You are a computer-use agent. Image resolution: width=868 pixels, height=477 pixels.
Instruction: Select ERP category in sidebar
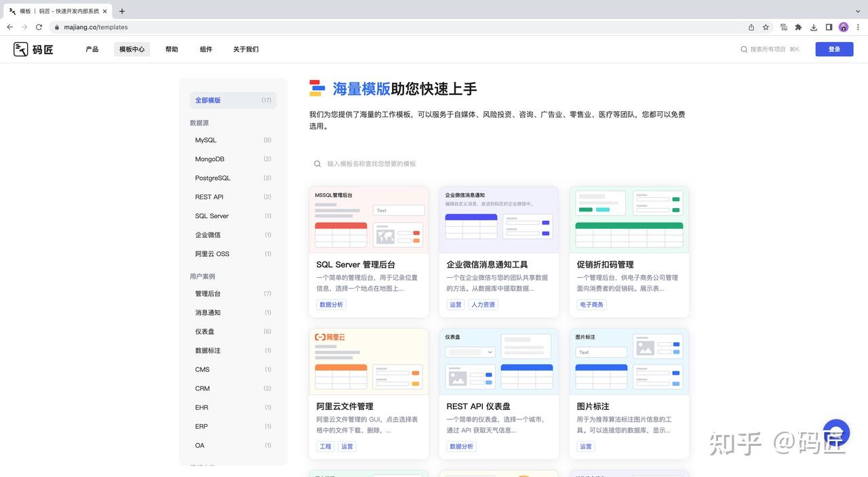(233, 427)
